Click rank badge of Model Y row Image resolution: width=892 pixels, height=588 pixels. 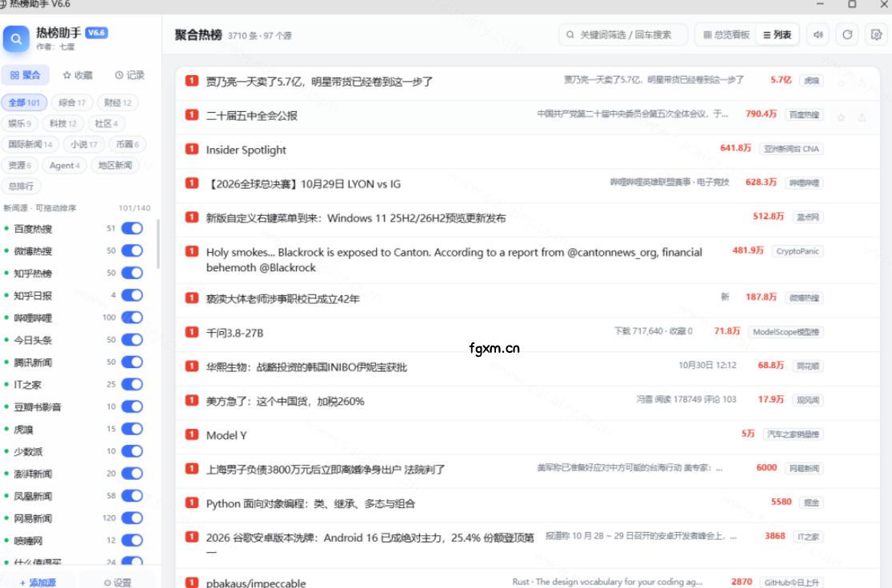pyautogui.click(x=192, y=434)
